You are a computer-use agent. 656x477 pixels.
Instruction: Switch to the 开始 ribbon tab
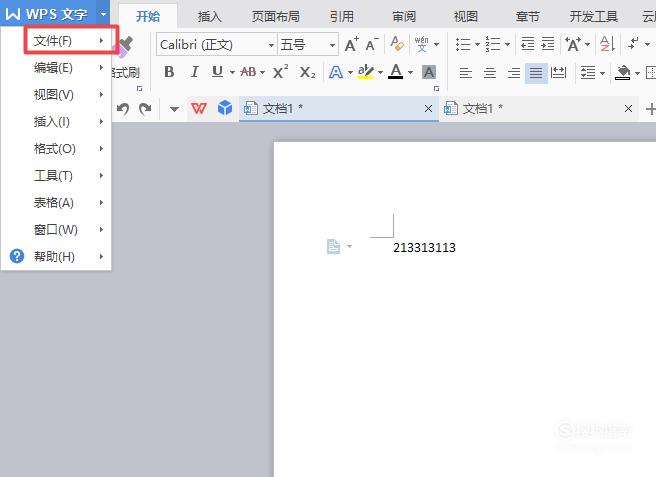click(148, 16)
